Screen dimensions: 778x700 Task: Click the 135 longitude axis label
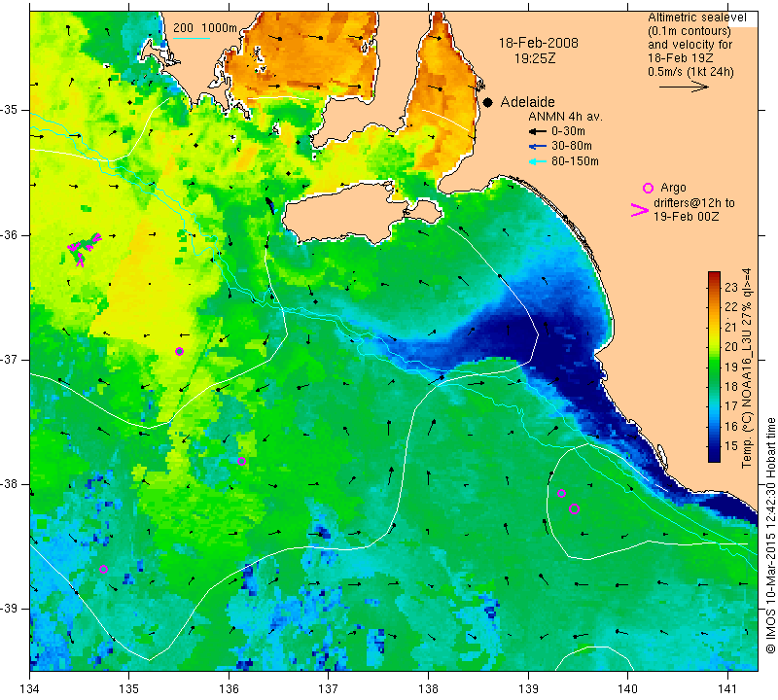pyautogui.click(x=129, y=688)
